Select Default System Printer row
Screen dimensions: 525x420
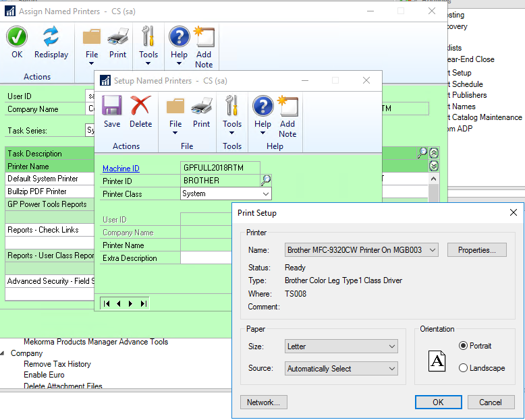click(x=49, y=179)
